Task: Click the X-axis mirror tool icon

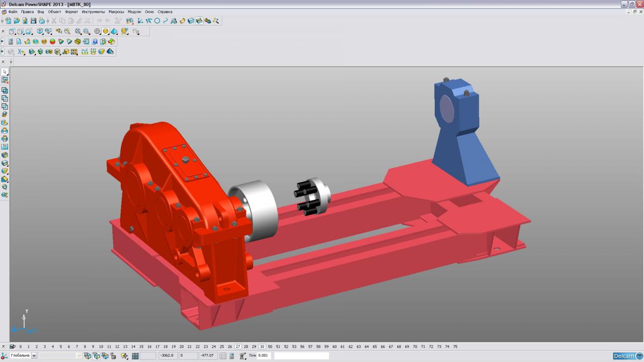Action: pos(20,51)
